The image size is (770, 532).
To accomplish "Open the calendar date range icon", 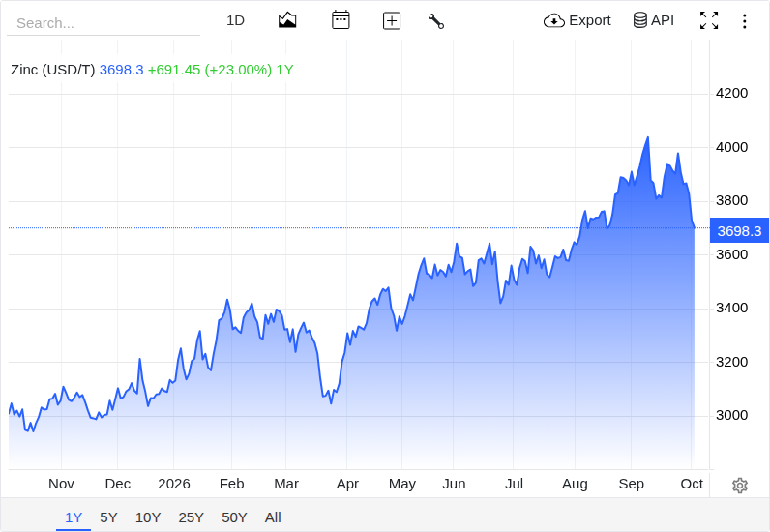I will coord(341,20).
